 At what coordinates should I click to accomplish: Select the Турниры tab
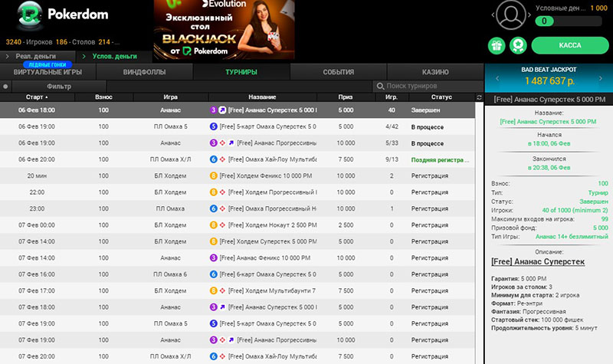(x=241, y=72)
